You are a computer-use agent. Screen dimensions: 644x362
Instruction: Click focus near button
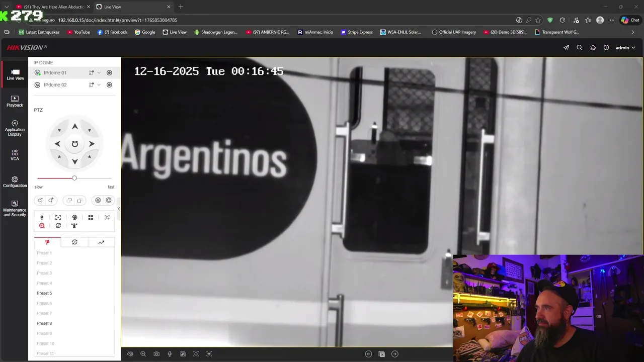(69, 201)
